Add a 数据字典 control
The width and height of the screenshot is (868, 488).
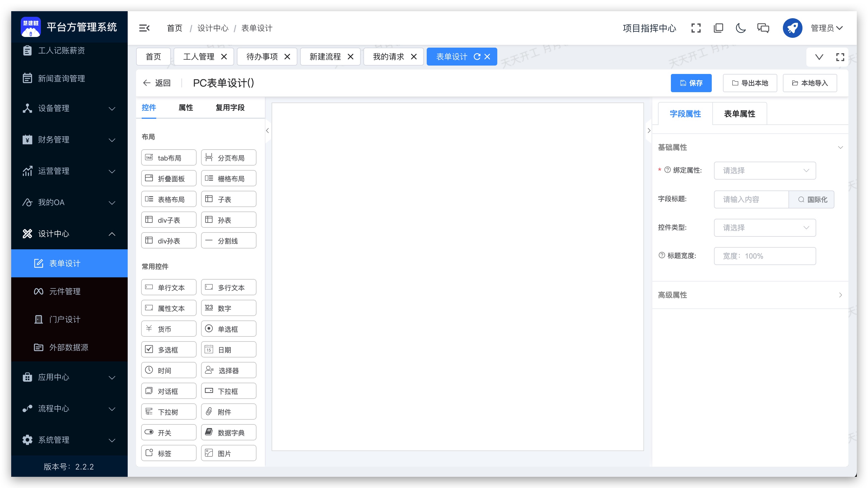[228, 432]
